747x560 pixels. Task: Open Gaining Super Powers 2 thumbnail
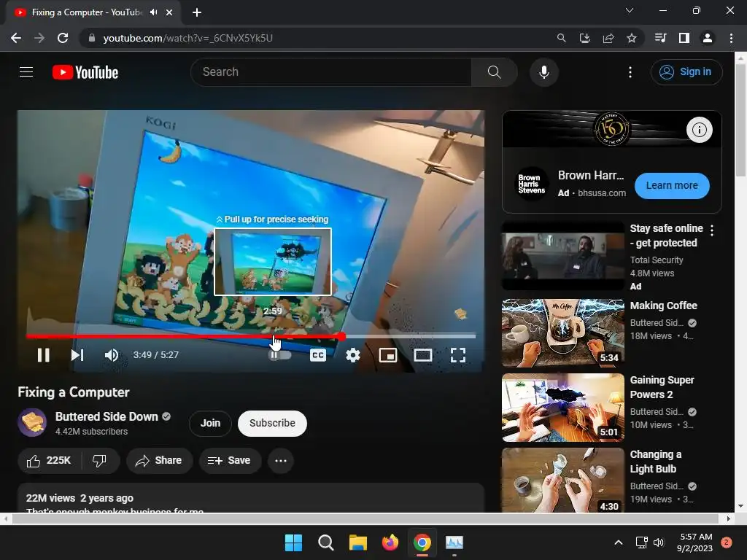click(562, 408)
